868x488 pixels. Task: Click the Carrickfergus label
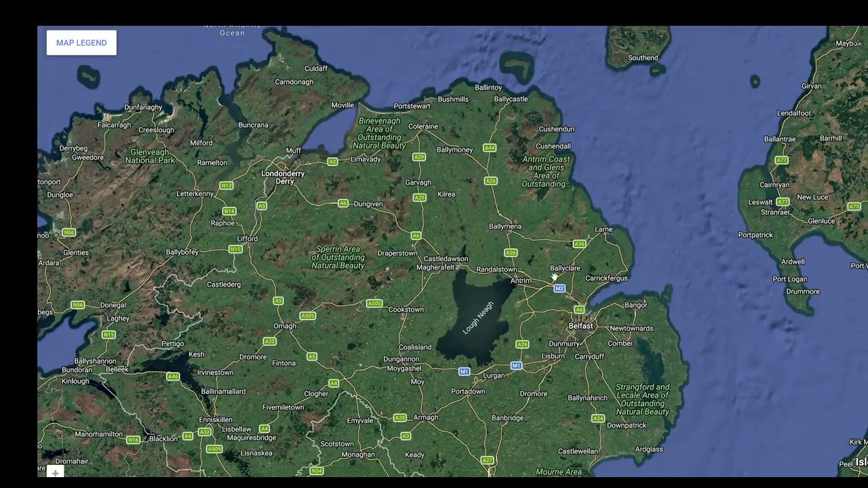point(607,279)
